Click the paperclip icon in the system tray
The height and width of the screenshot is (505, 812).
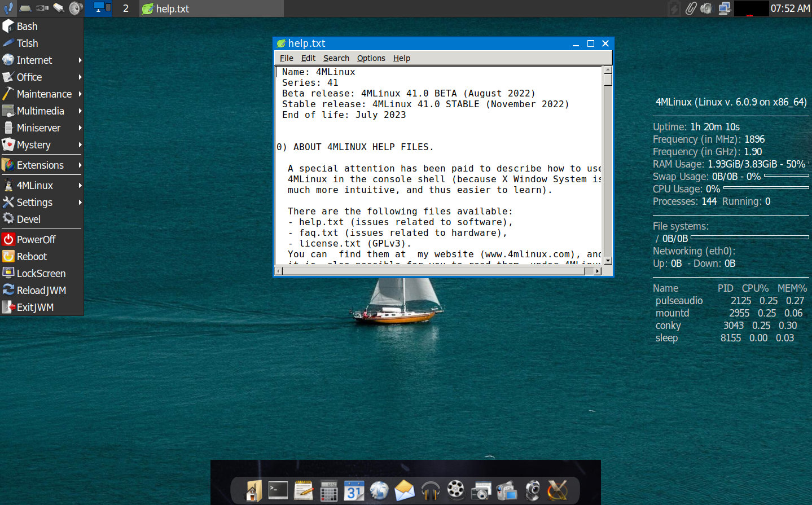point(691,8)
